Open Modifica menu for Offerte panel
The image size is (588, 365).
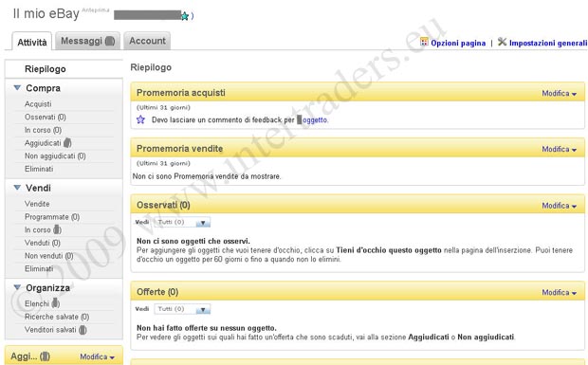560,292
